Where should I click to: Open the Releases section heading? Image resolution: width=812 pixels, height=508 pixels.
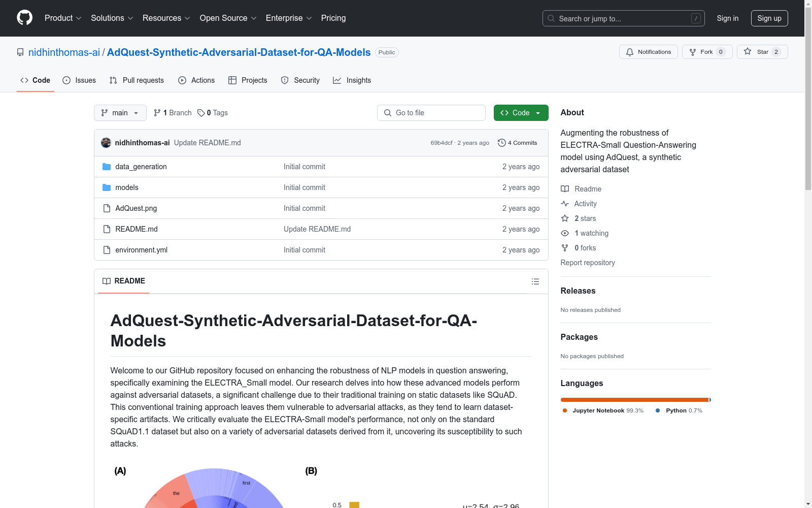[578, 291]
